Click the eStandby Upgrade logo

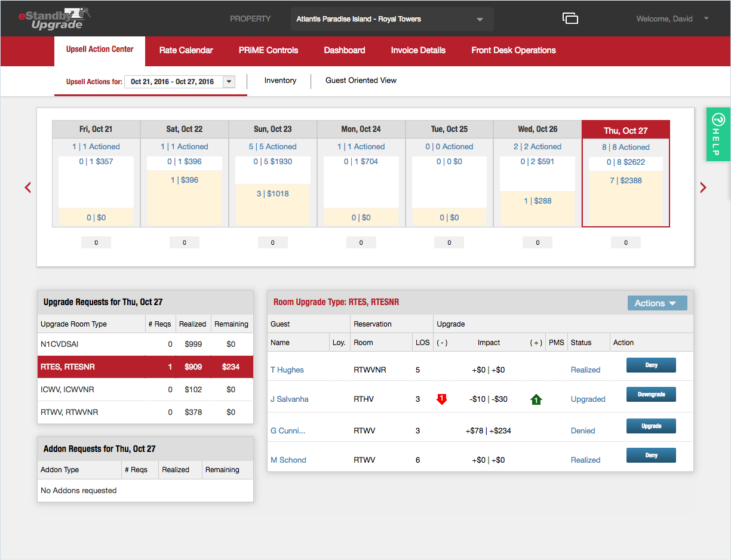(x=54, y=18)
